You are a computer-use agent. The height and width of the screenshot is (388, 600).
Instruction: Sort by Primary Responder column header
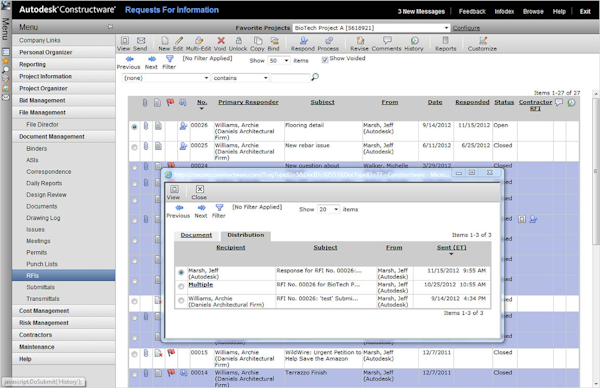pyautogui.click(x=248, y=102)
